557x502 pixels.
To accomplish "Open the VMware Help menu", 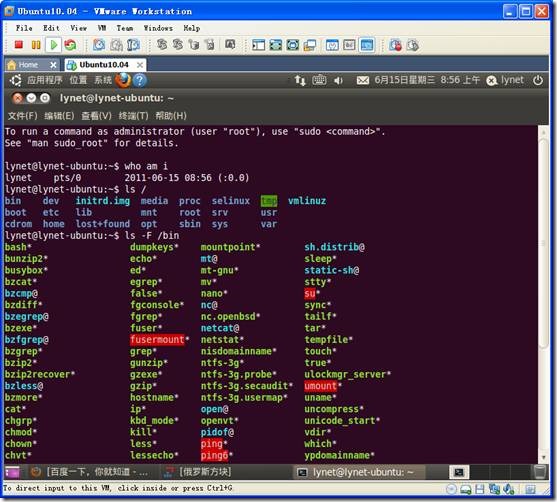I will point(191,28).
